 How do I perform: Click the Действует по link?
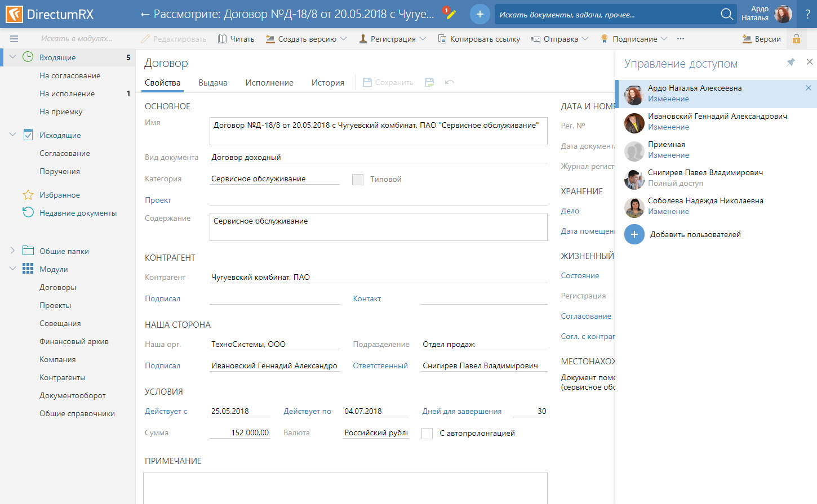point(307,411)
